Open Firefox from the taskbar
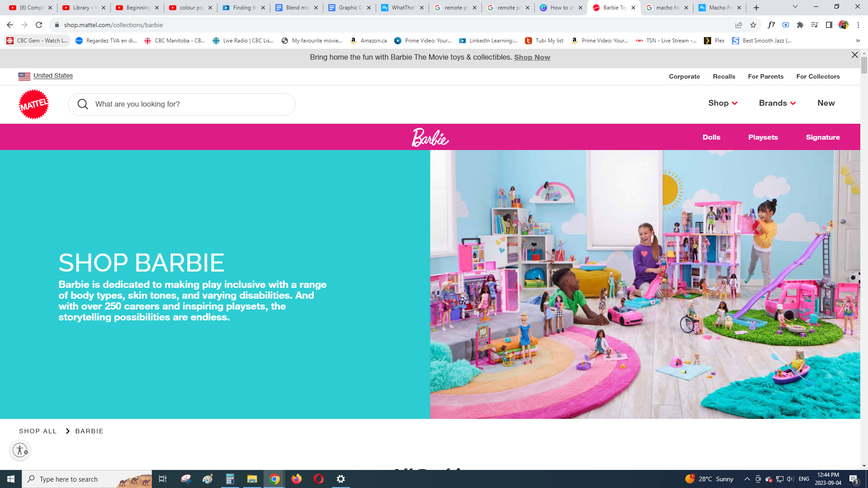 pos(297,479)
